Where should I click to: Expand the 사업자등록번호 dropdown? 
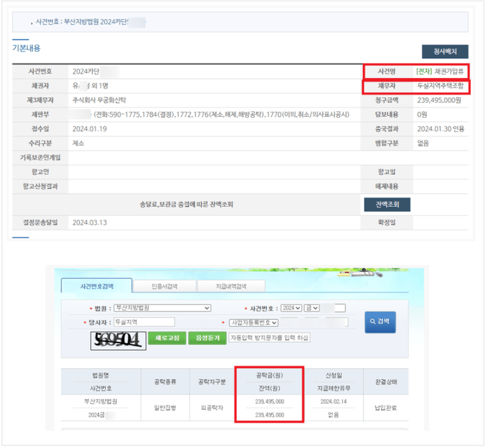[254, 322]
